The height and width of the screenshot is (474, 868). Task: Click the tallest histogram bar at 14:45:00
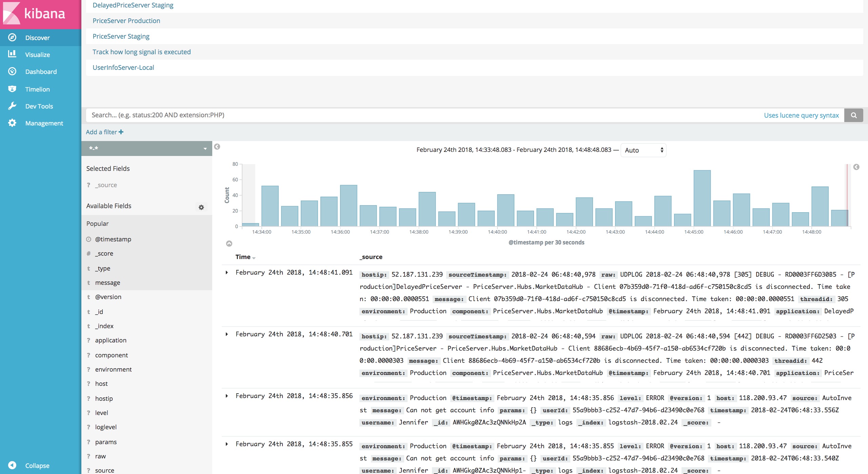click(702, 198)
